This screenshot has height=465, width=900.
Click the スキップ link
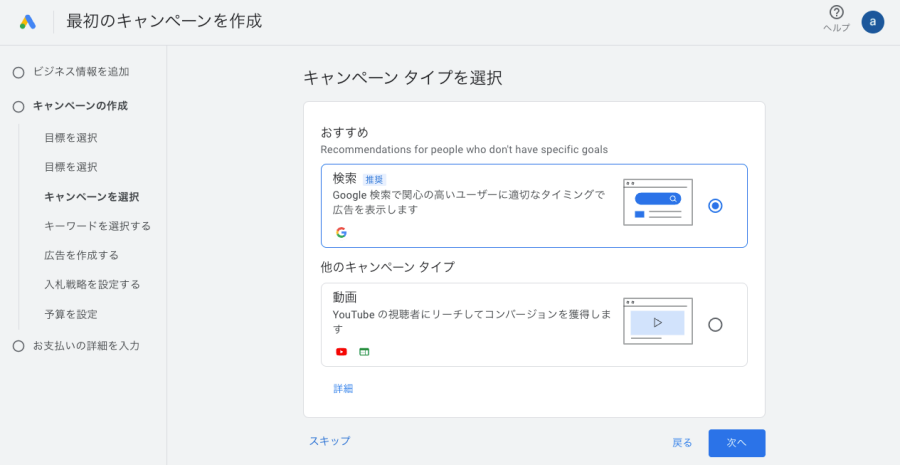[x=329, y=441]
